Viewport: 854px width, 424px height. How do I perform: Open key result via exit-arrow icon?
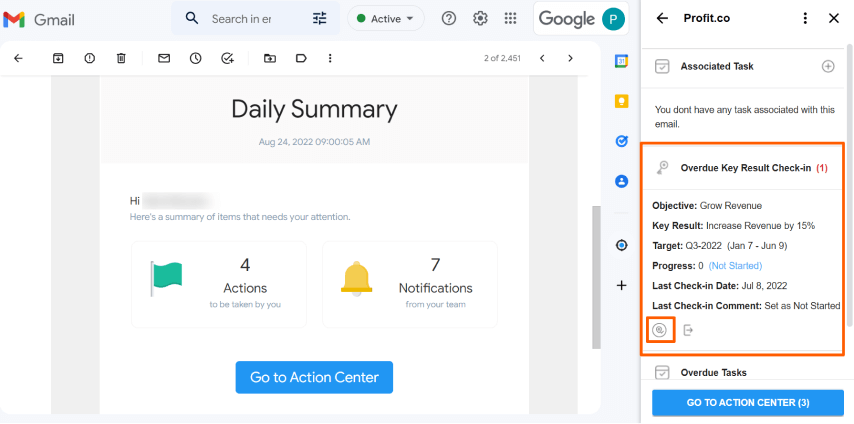[688, 330]
